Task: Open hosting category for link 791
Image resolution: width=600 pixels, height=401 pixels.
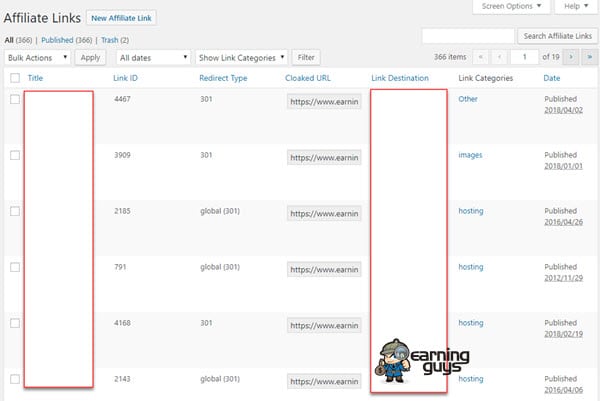Action: [471, 267]
